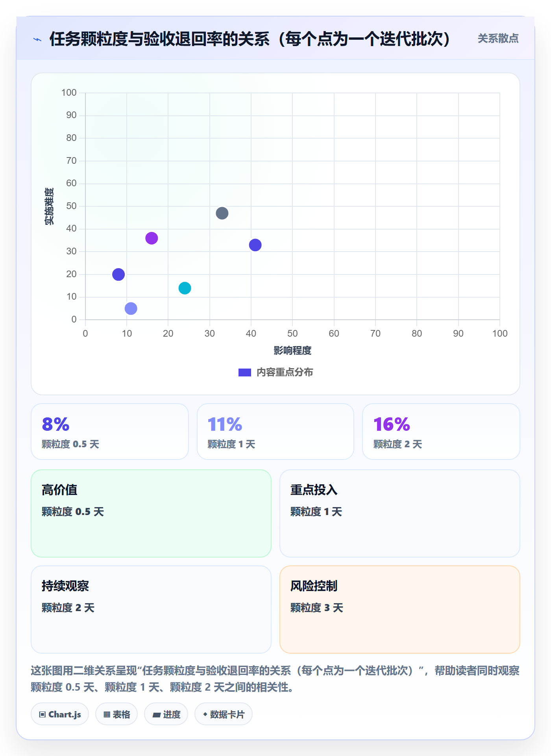
Task: Toggle the 内容重点分布 legend swatch
Action: [x=244, y=372]
